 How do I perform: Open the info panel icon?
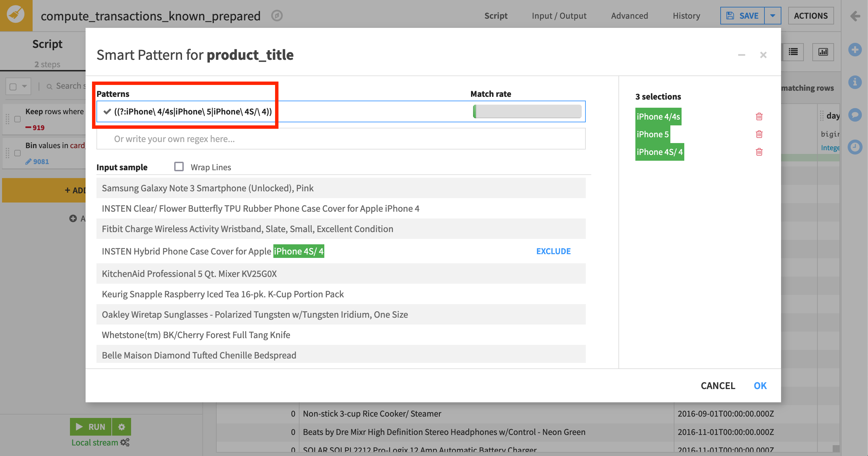pos(855,82)
